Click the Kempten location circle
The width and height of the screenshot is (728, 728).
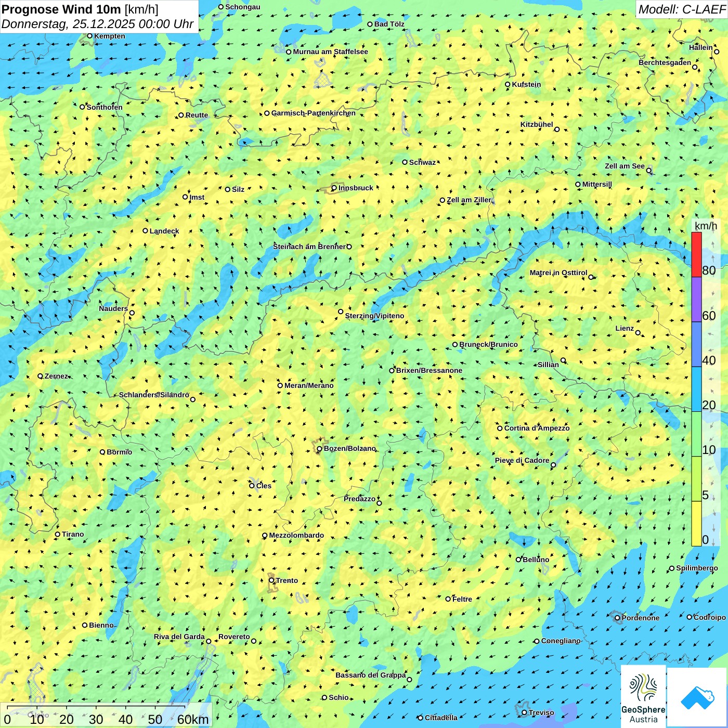click(x=89, y=36)
